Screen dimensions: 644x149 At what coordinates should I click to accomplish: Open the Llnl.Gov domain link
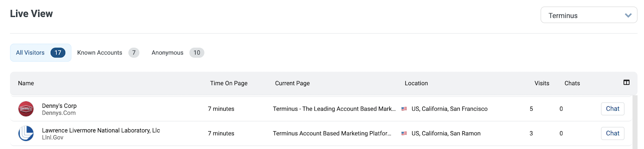(53, 138)
